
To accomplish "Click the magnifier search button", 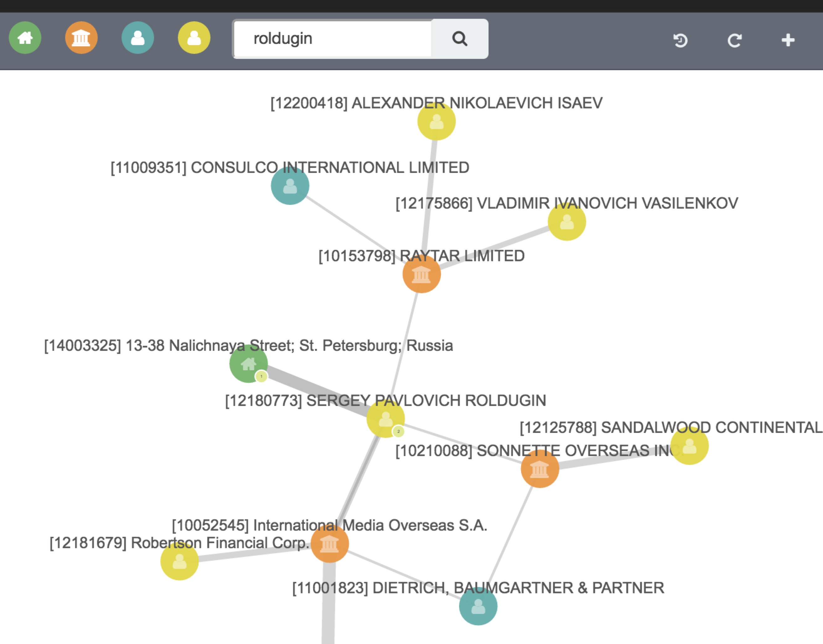I will 459,39.
